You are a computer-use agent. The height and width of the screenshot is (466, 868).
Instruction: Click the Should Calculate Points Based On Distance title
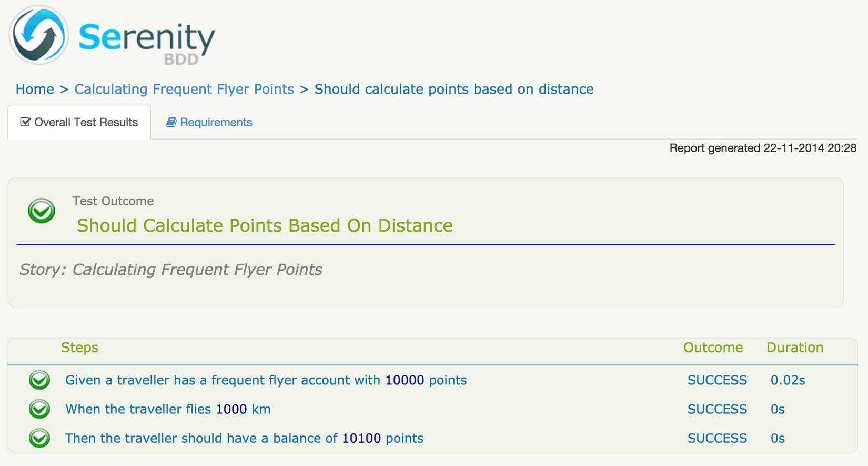pyautogui.click(x=265, y=225)
